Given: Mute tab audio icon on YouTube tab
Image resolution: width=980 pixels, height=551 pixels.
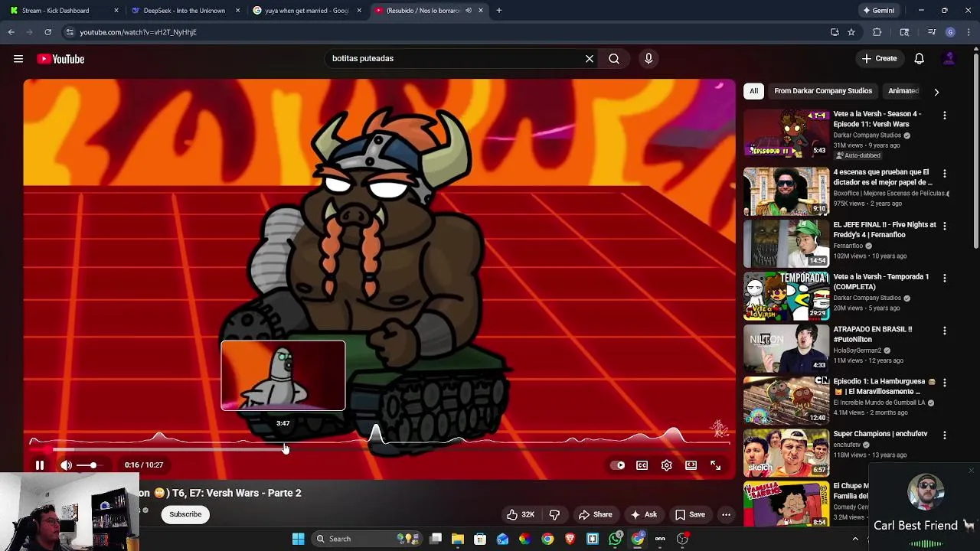Looking at the screenshot, I should tap(469, 11).
